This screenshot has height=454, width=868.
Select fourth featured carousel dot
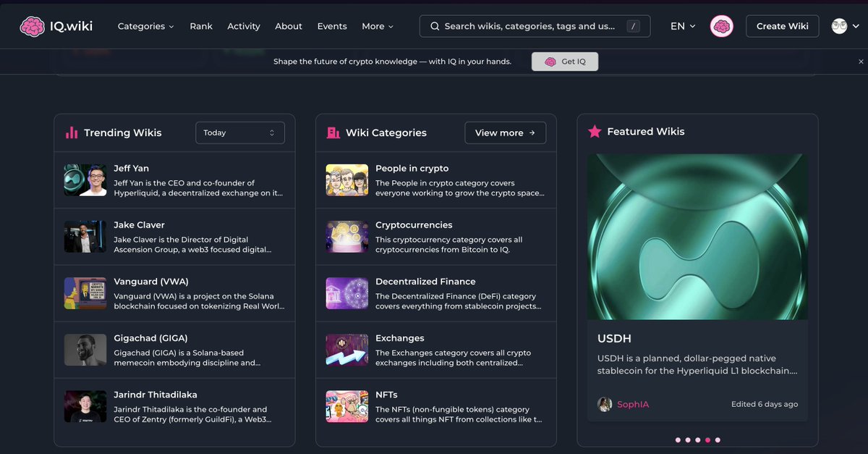tap(708, 440)
